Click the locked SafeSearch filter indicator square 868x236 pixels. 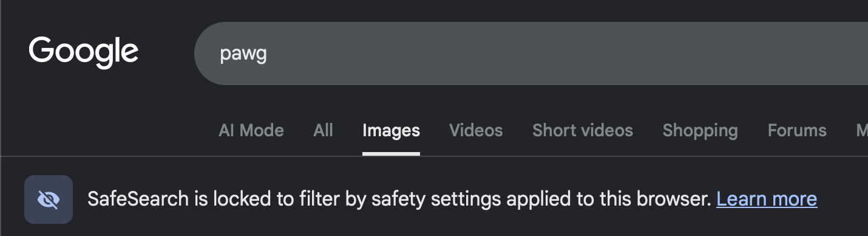tap(49, 200)
